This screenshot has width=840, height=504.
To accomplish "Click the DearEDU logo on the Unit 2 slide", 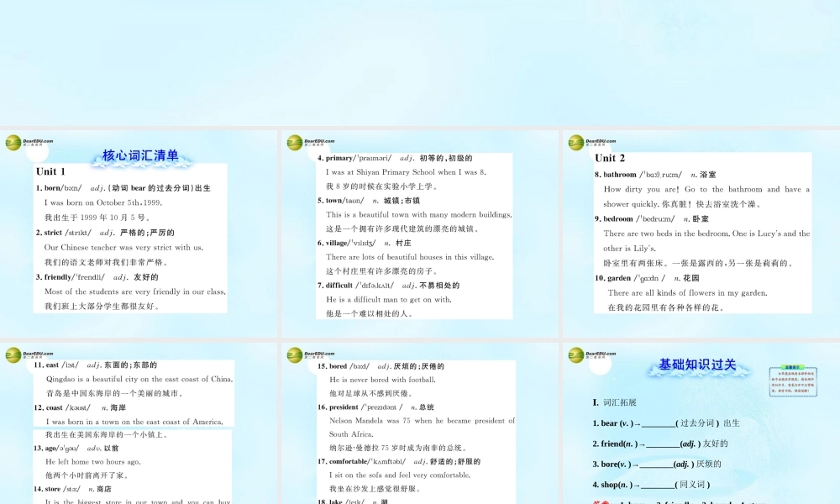I will pos(578,141).
